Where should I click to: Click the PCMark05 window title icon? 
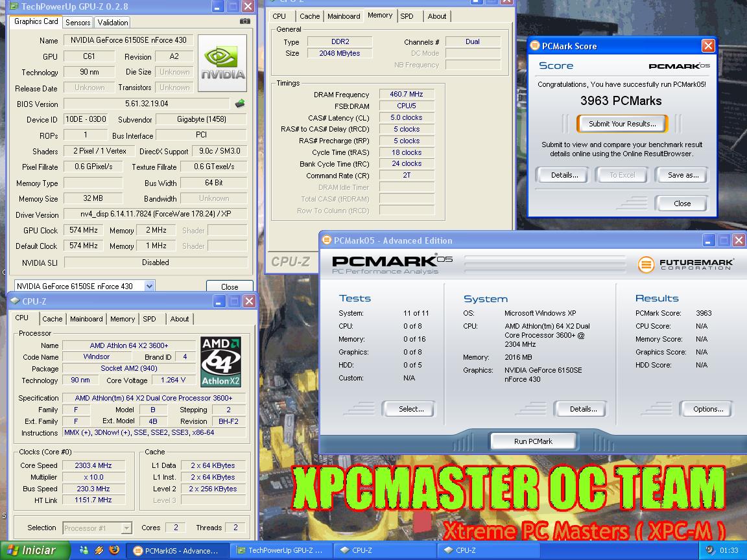327,240
